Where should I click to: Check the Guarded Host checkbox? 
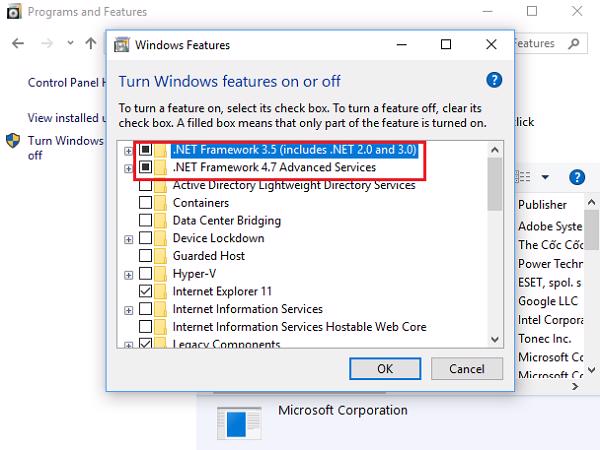146,256
